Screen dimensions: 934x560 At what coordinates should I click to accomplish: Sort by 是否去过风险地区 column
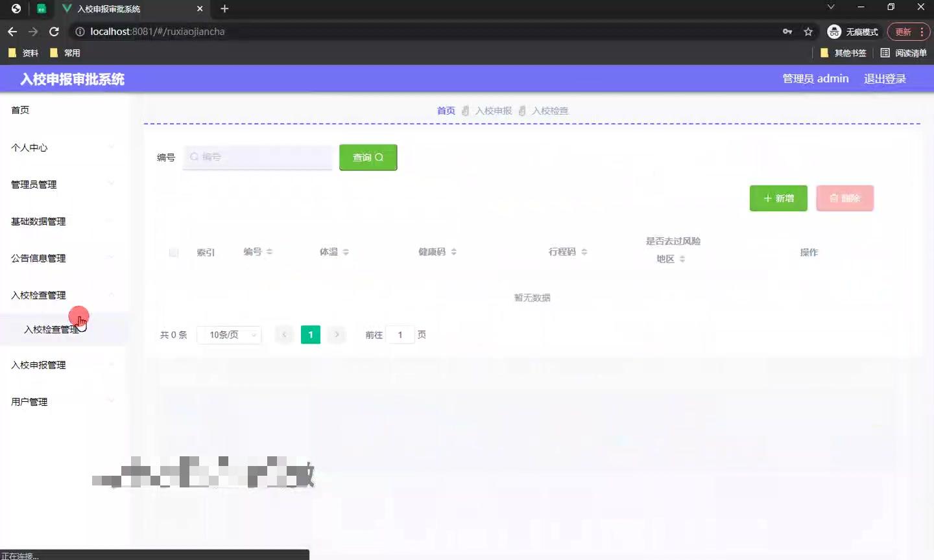tap(682, 259)
